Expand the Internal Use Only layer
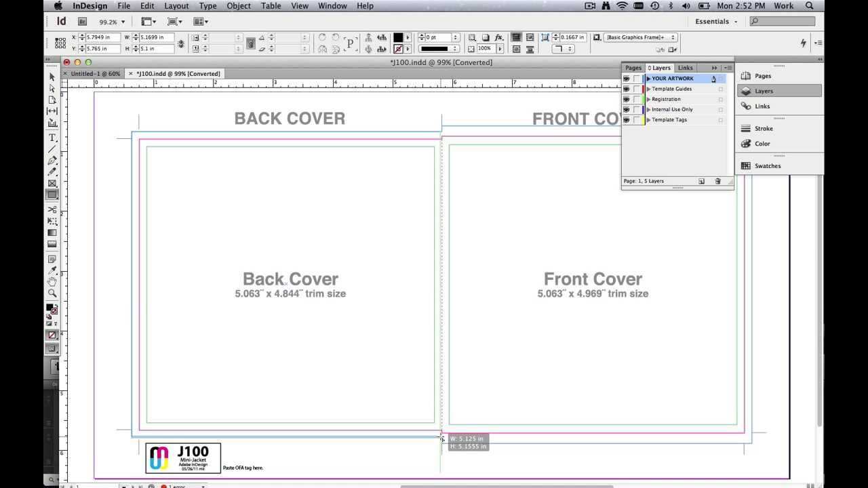Image resolution: width=868 pixels, height=488 pixels. pos(648,109)
